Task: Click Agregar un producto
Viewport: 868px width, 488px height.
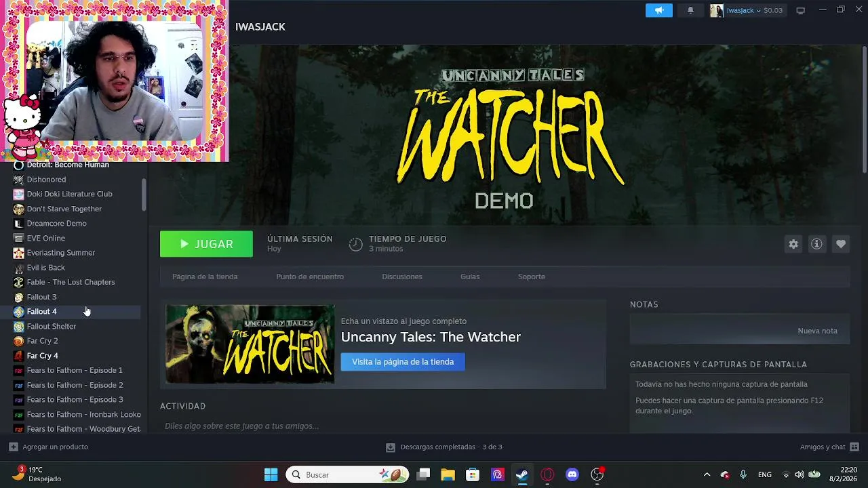Action: point(55,447)
